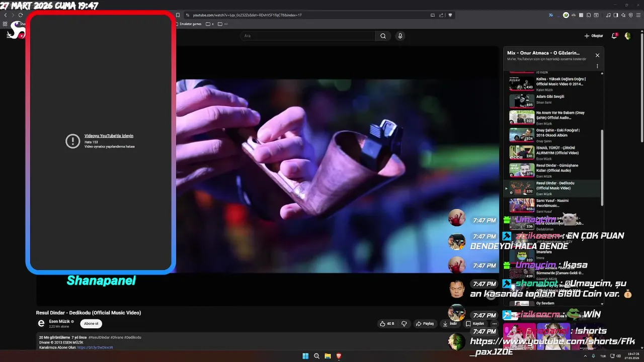Open the YouTube account avatar menu
This screenshot has width=644, height=362.
[x=627, y=36]
